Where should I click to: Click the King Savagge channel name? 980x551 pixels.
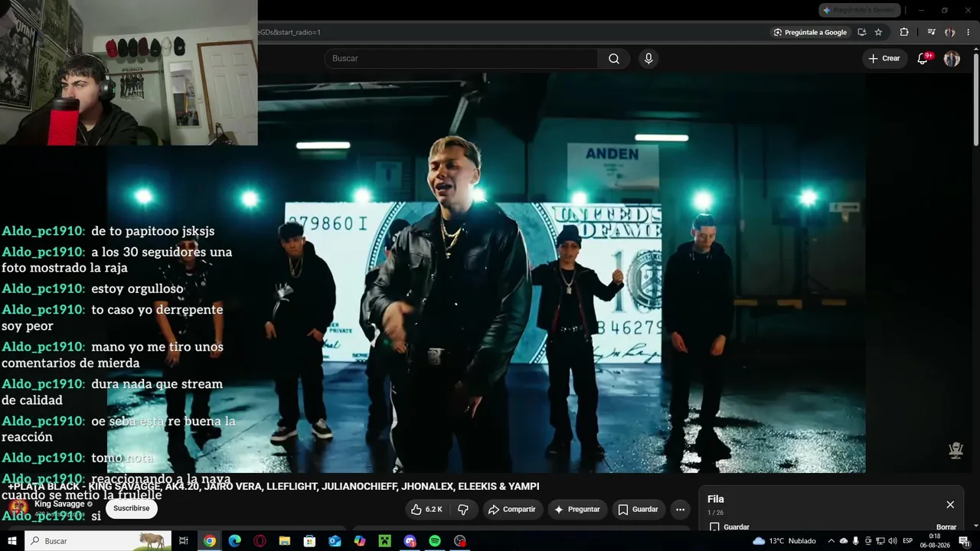click(x=60, y=504)
